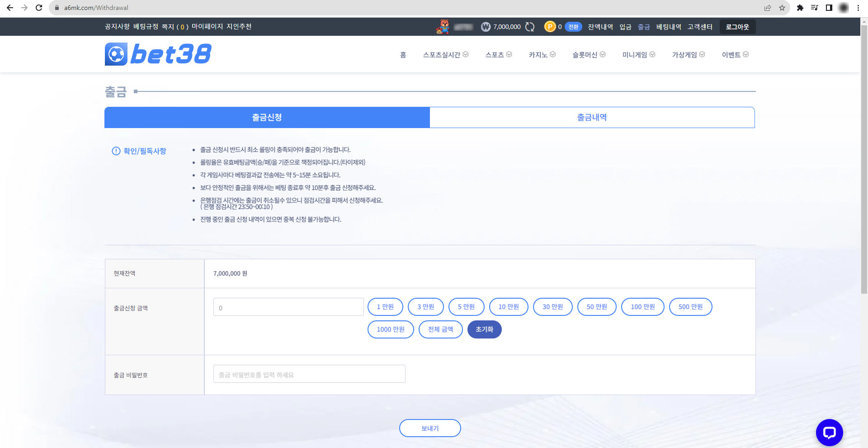
Task: Click the 7,000,000 원 current balance value
Action: pos(230,273)
